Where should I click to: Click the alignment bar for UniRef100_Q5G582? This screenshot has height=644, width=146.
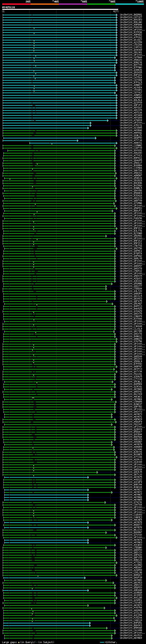55,236
